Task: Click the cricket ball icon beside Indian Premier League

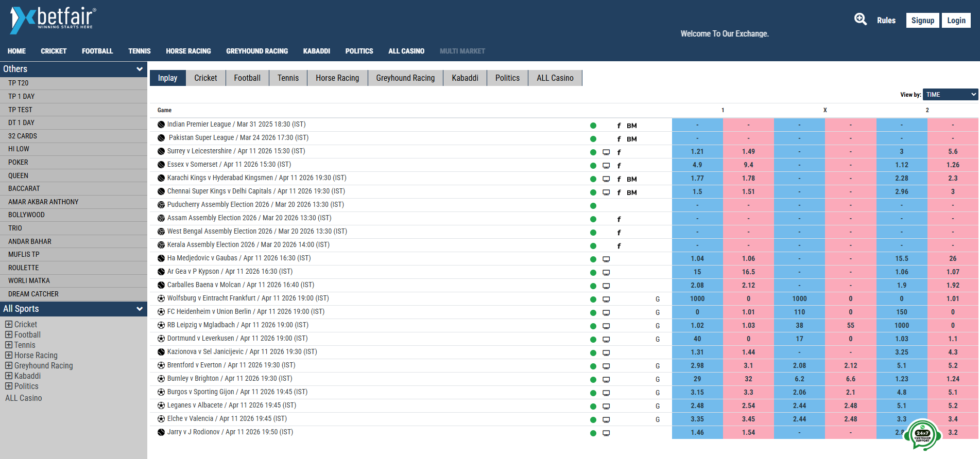Action: point(161,125)
